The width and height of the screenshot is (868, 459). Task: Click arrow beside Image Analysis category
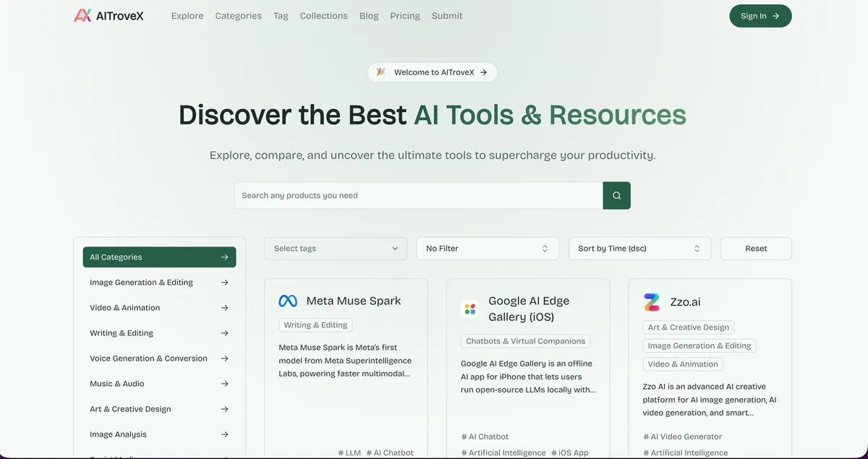coord(225,434)
